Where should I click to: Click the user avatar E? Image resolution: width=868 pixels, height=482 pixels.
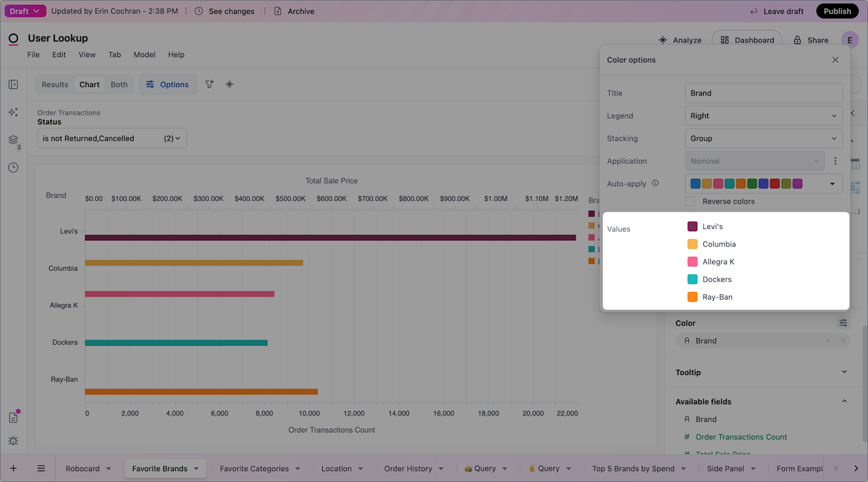(x=850, y=40)
